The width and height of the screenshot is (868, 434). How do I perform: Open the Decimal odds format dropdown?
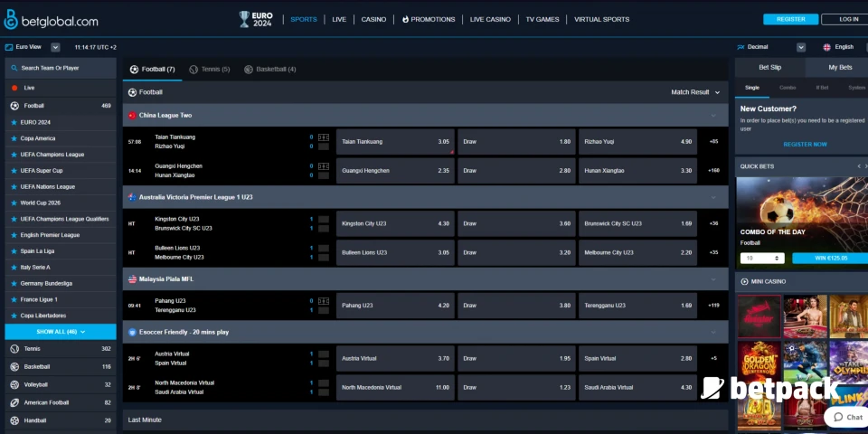coord(801,48)
